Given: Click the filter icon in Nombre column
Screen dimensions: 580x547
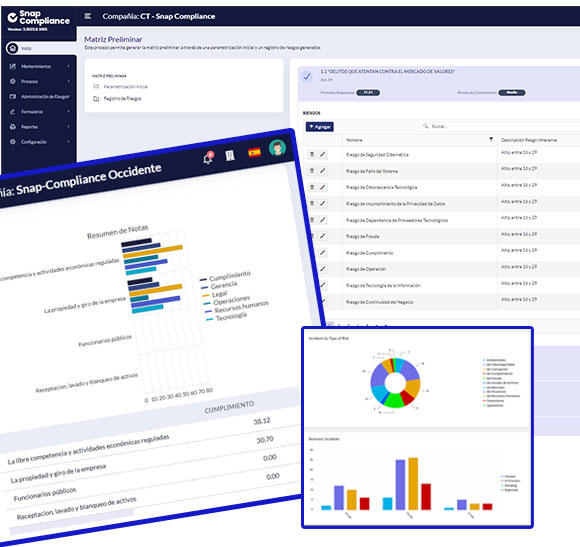Looking at the screenshot, I should point(491,139).
